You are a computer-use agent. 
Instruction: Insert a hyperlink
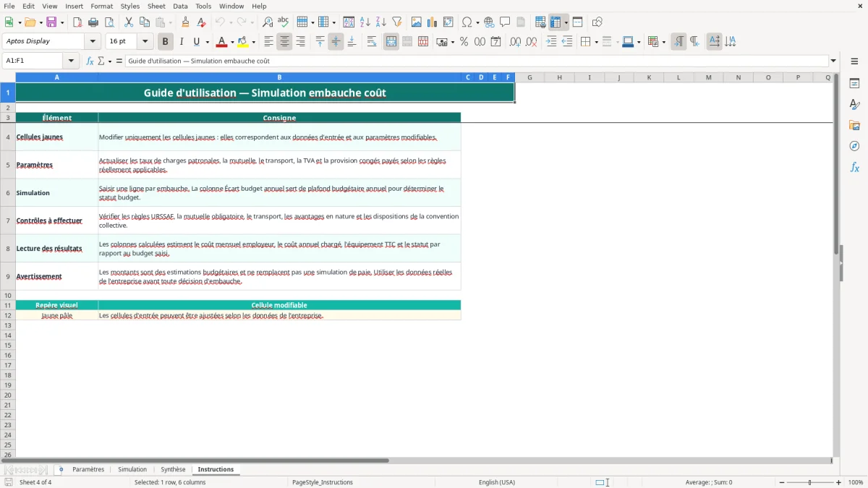click(489, 22)
